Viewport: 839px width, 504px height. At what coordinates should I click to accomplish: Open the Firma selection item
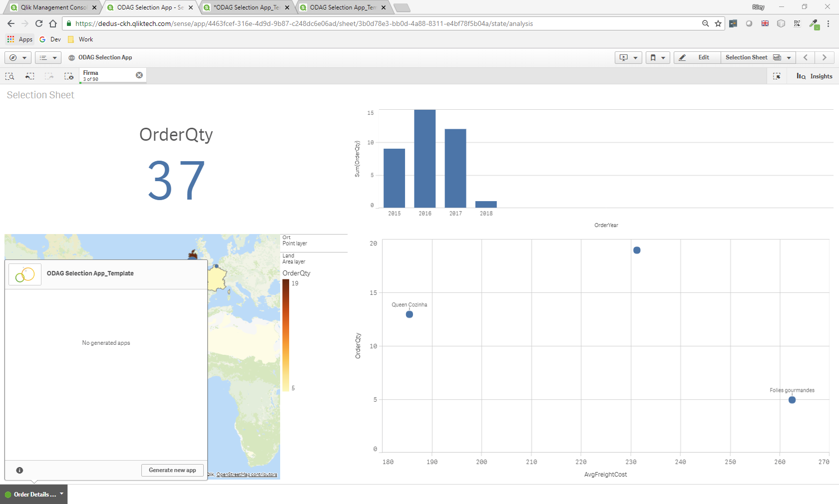click(107, 75)
